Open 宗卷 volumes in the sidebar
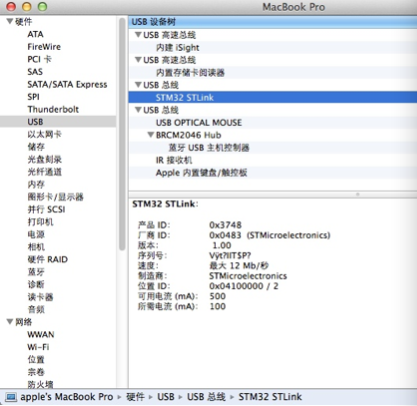Viewport: 417px width, 406px height. pos(36,372)
